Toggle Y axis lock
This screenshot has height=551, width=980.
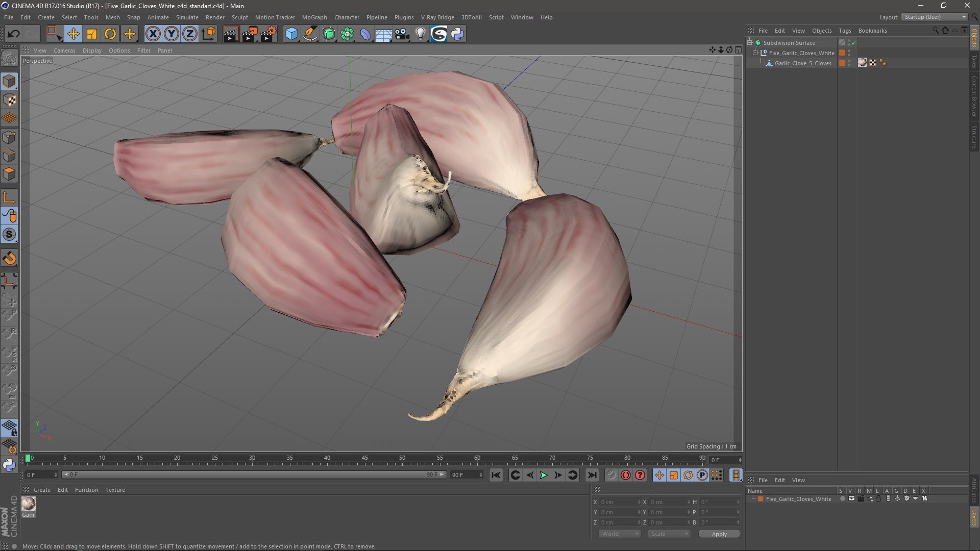point(171,34)
